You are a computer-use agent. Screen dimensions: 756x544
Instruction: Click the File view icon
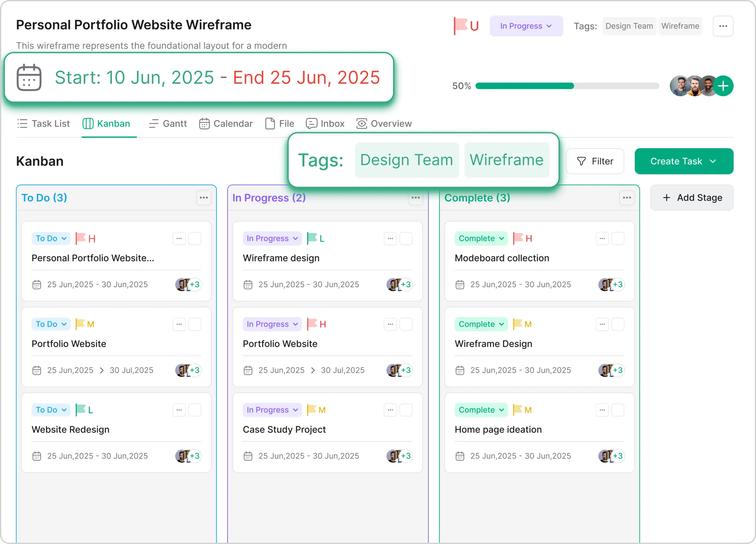[270, 124]
